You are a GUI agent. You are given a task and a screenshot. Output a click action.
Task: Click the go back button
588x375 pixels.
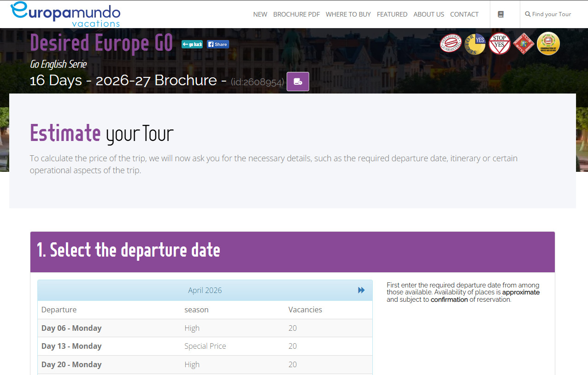coord(192,44)
